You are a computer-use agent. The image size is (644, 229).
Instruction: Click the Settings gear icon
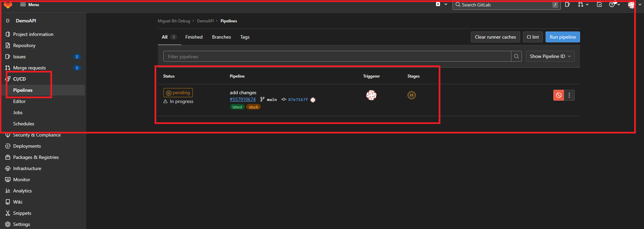click(x=8, y=224)
